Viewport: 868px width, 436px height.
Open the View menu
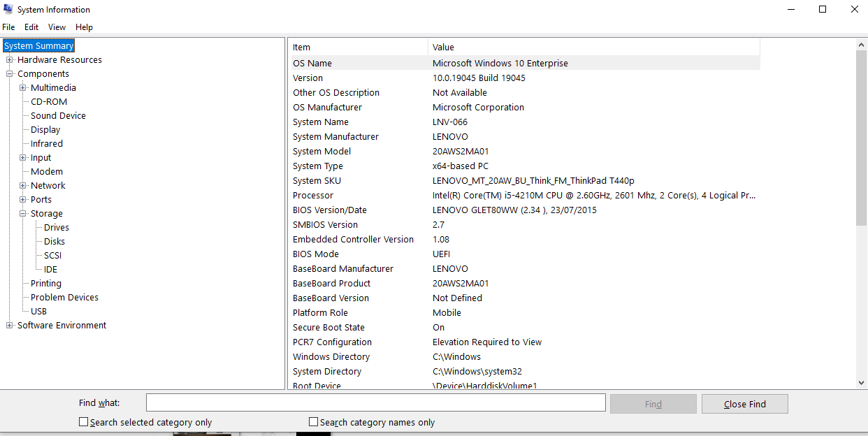[57, 27]
